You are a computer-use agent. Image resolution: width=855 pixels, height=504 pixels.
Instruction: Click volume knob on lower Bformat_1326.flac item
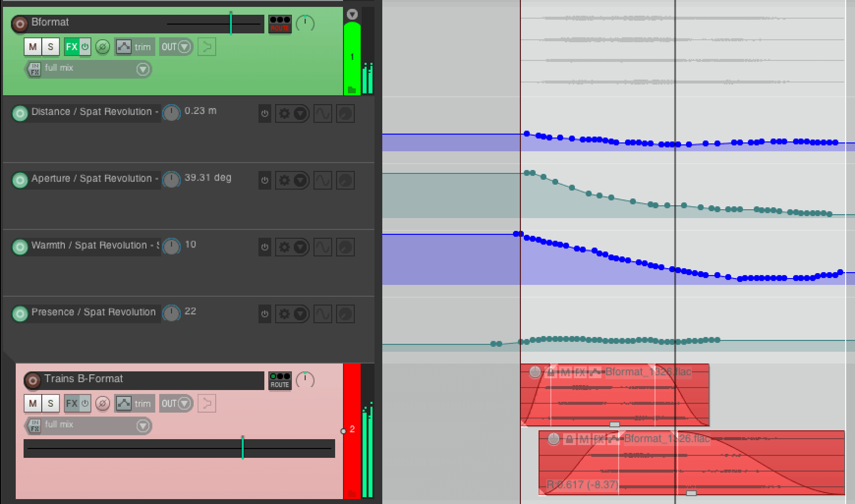pos(554,439)
